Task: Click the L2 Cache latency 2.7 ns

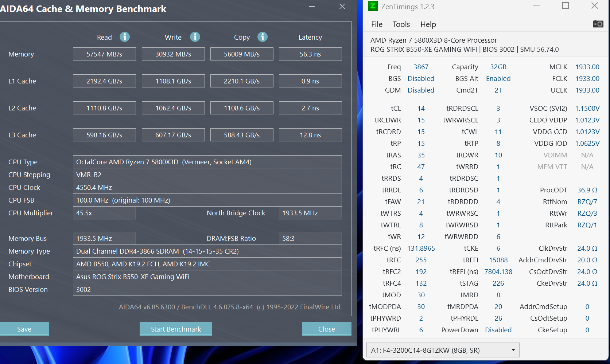Action: (310, 108)
